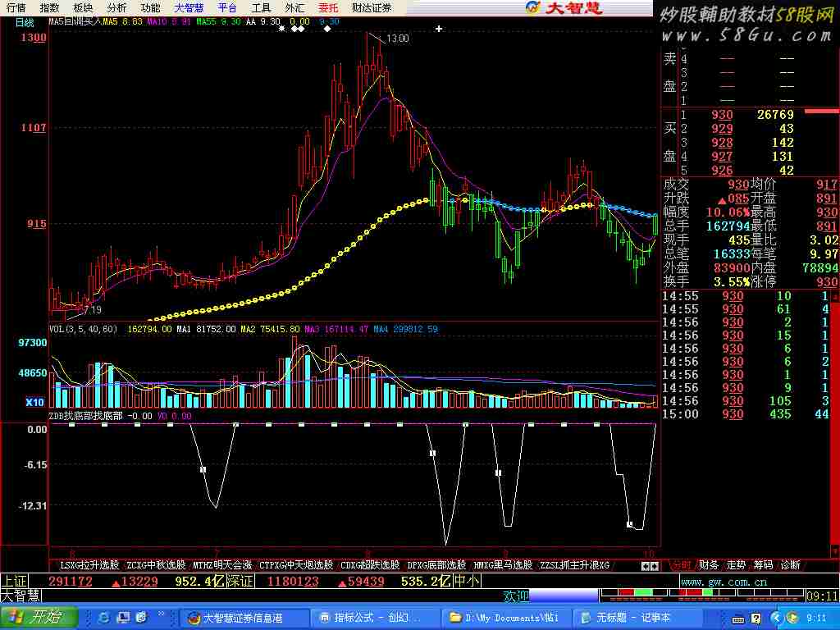840x630 pixels.
Task: Select the ZCXG中秋选股 indicator tab
Action: pos(156,564)
